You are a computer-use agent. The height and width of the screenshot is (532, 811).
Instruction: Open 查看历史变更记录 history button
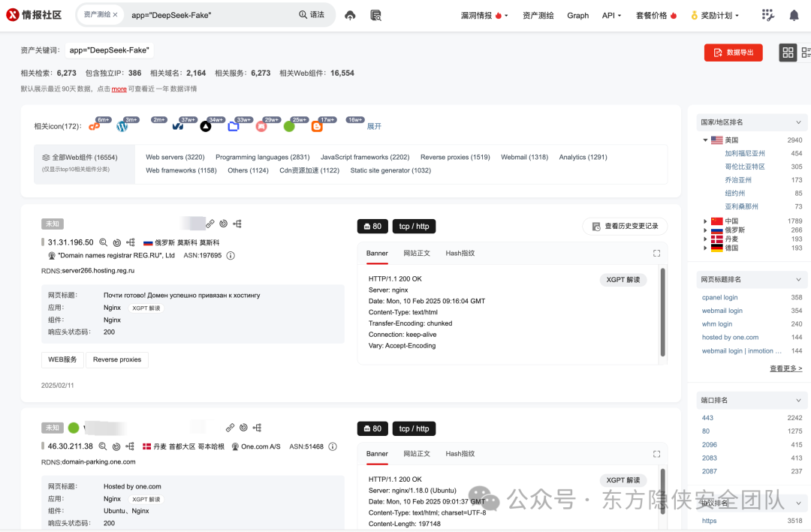click(x=625, y=227)
